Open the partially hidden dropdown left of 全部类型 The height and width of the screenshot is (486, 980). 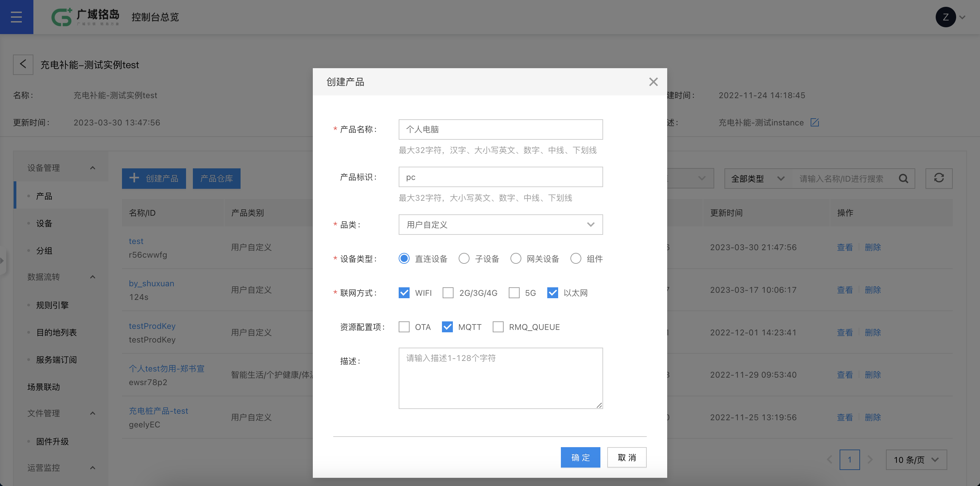coord(690,178)
